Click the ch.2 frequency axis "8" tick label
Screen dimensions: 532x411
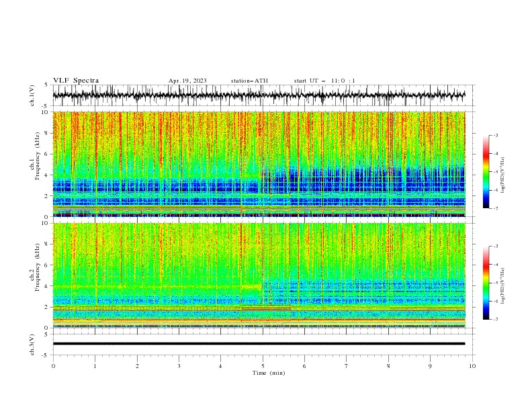tap(47, 244)
